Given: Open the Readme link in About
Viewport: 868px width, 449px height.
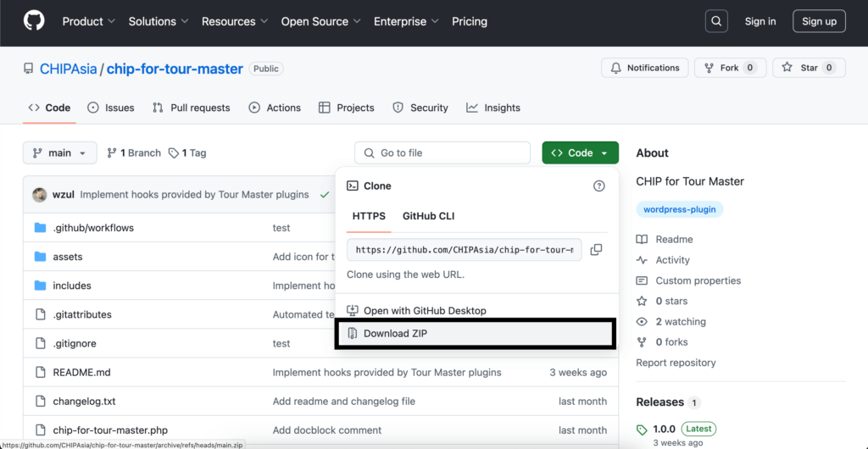Looking at the screenshot, I should coord(665,240).
